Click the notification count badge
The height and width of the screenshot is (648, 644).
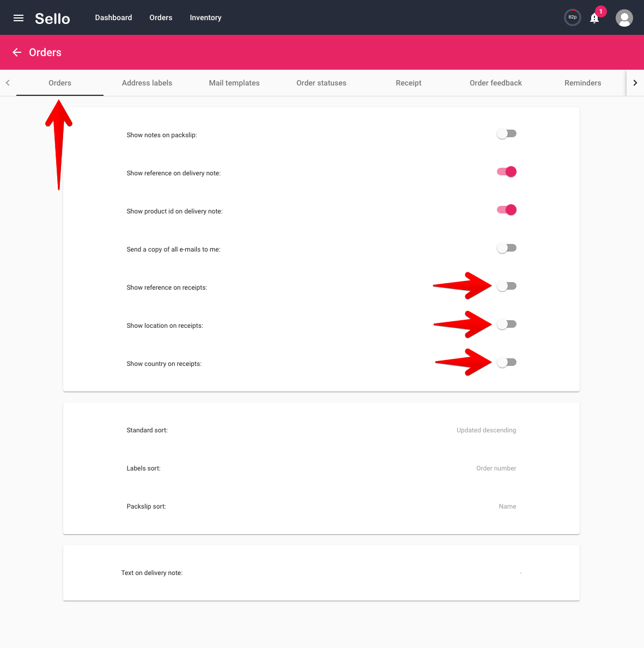click(x=600, y=11)
